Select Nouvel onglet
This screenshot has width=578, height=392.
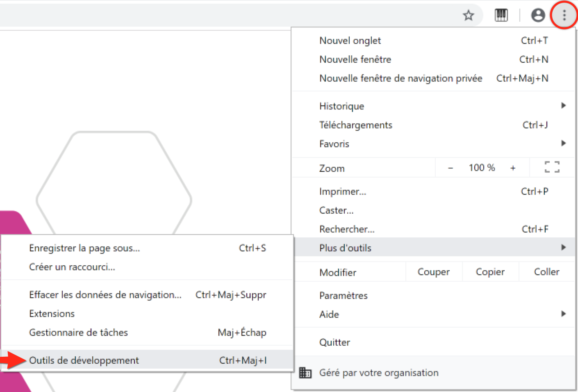[350, 40]
